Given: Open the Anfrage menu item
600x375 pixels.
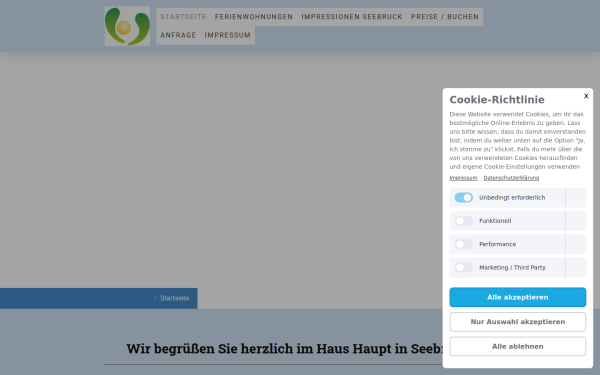Looking at the screenshot, I should pos(178,35).
